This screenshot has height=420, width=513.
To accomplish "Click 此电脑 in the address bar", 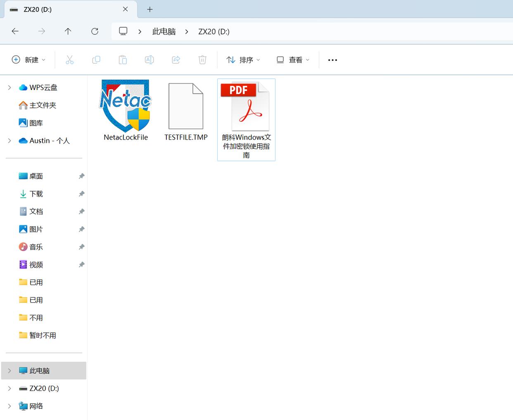I will tap(164, 31).
